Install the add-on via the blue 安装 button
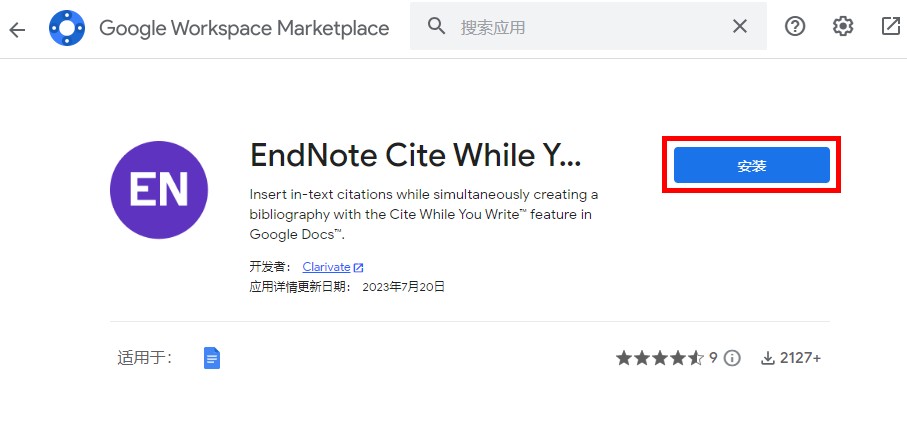This screenshot has width=907, height=428. [751, 165]
